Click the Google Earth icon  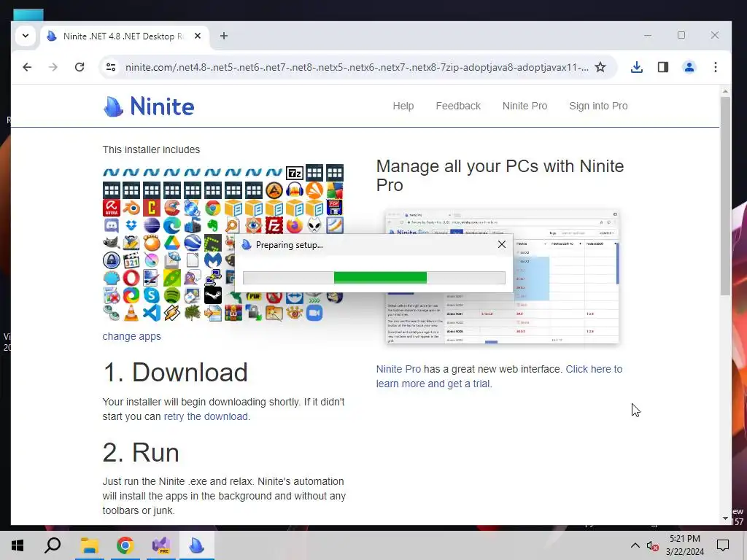[x=193, y=243]
